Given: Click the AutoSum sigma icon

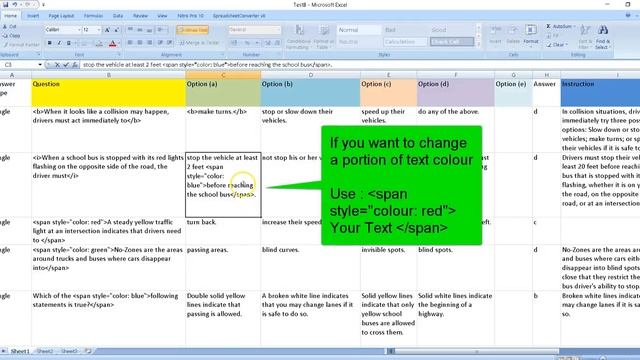Looking at the screenshot, I should tap(549, 27).
